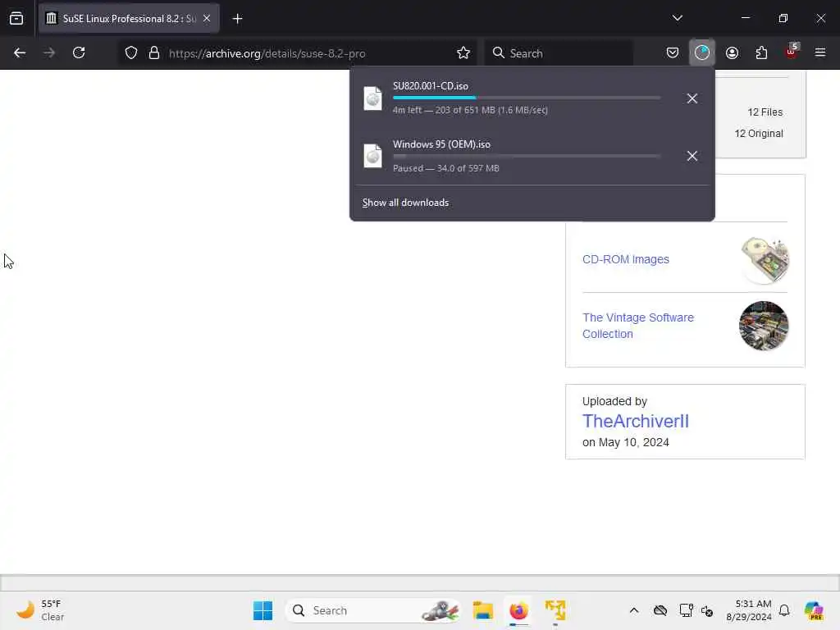Open the CD-ROM Images collection link

(626, 259)
